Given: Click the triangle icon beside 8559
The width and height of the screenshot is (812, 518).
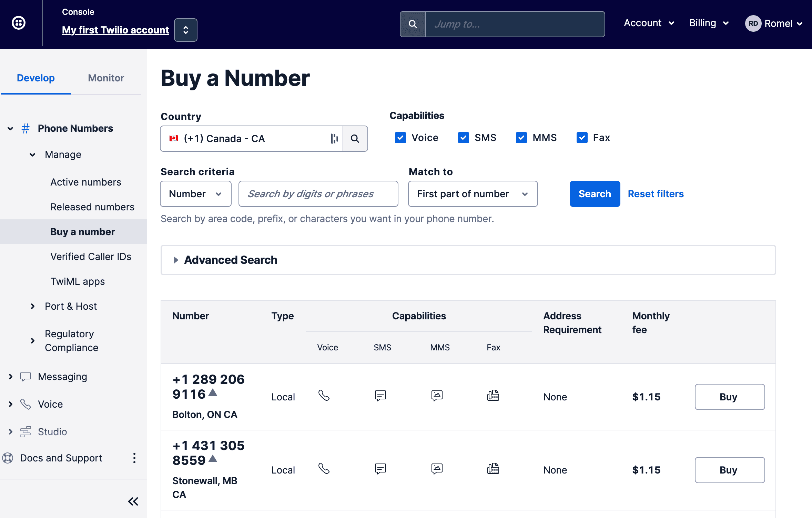Looking at the screenshot, I should pos(213,458).
